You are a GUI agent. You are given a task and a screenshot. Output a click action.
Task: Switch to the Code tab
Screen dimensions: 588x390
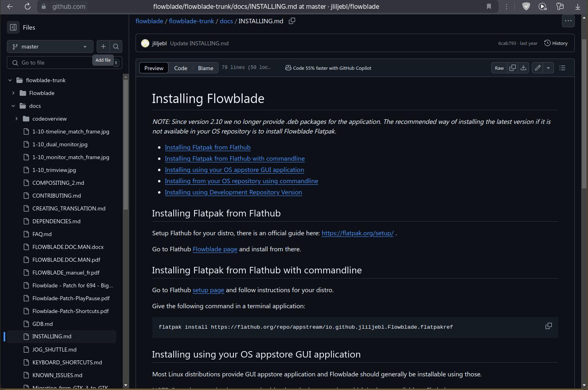(x=180, y=68)
